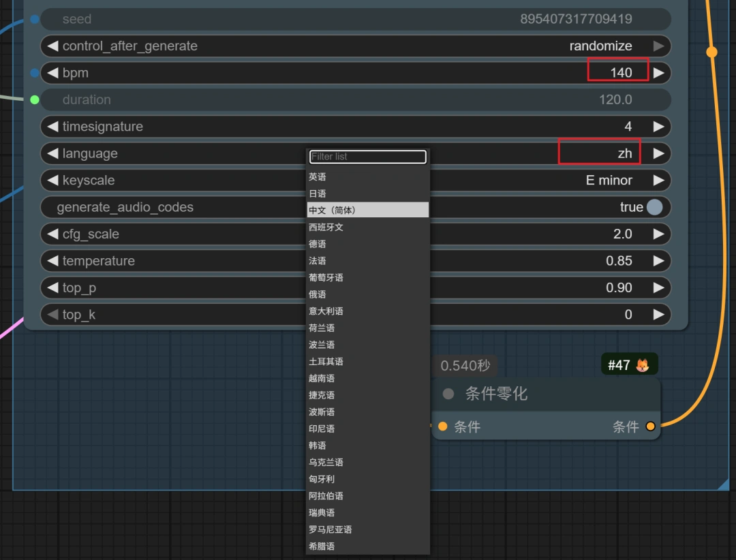Click the left arrow on the temperature widget
Image resolution: width=736 pixels, height=560 pixels.
(x=52, y=260)
